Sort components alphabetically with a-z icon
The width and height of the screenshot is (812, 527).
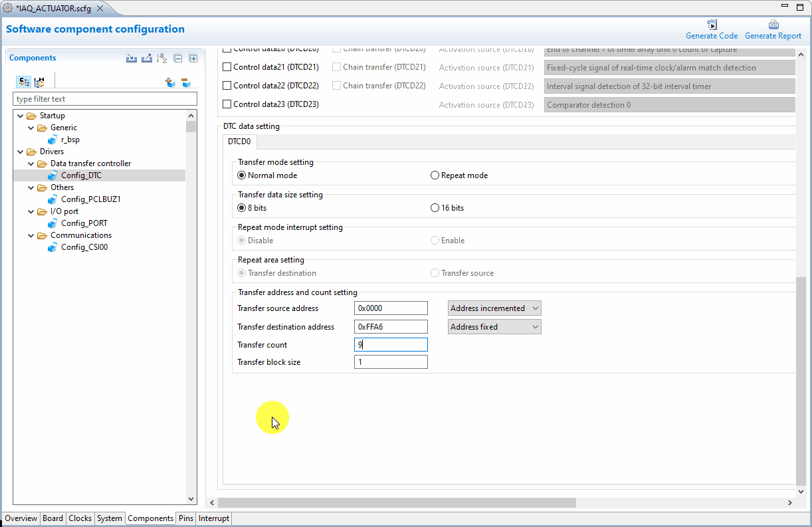coord(162,58)
